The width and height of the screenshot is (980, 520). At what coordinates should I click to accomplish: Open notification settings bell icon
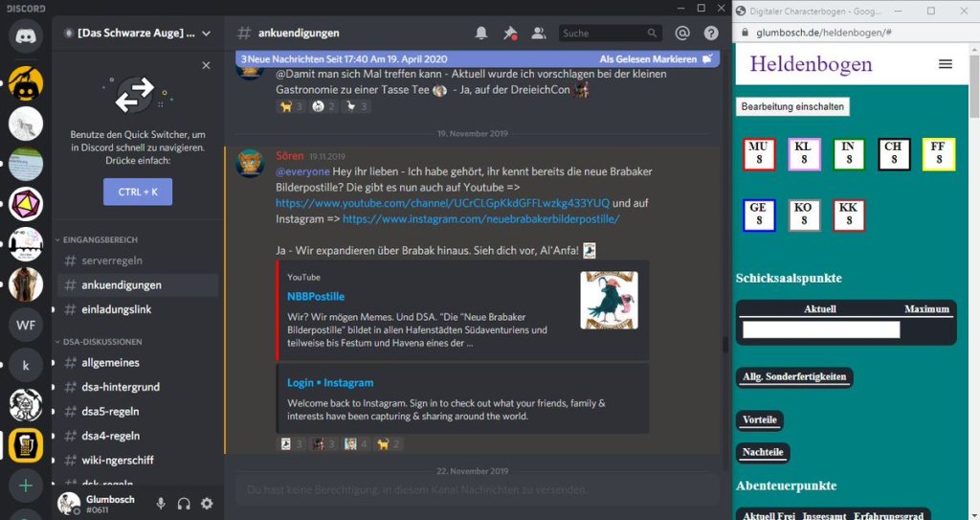click(x=481, y=33)
